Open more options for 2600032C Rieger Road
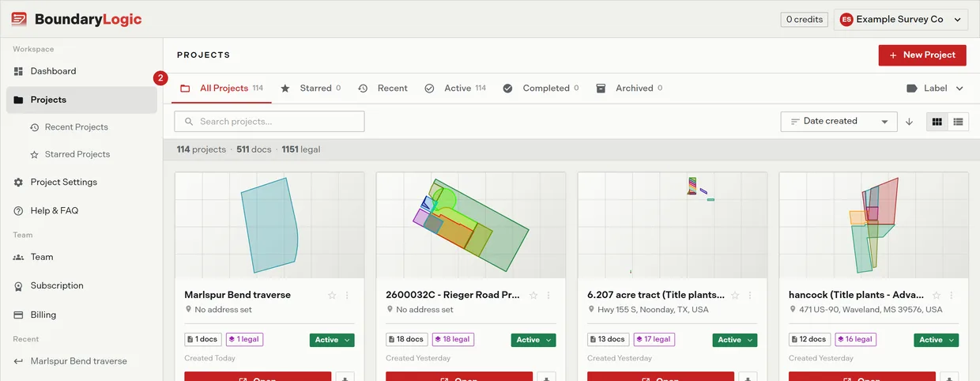This screenshot has width=980, height=381. (548, 296)
